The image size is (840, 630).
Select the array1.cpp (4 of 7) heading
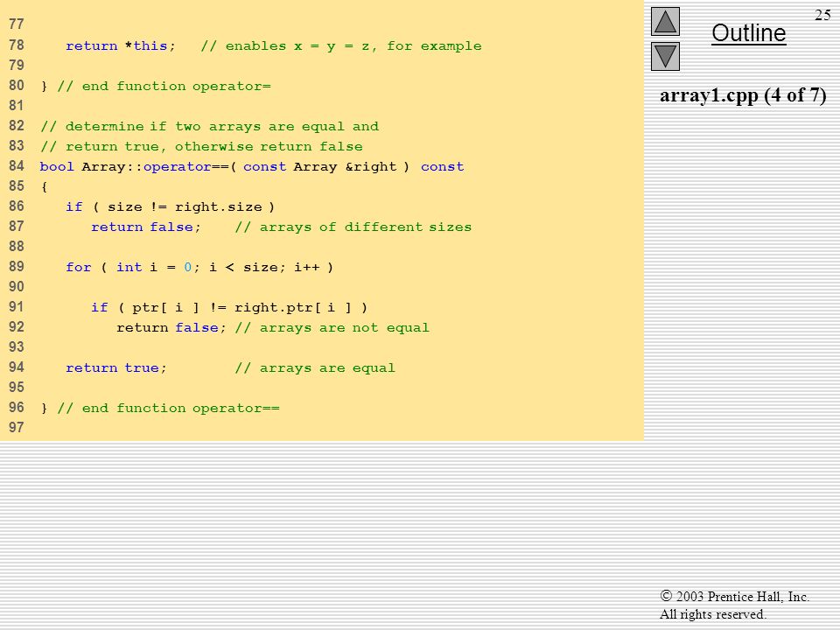pyautogui.click(x=743, y=95)
